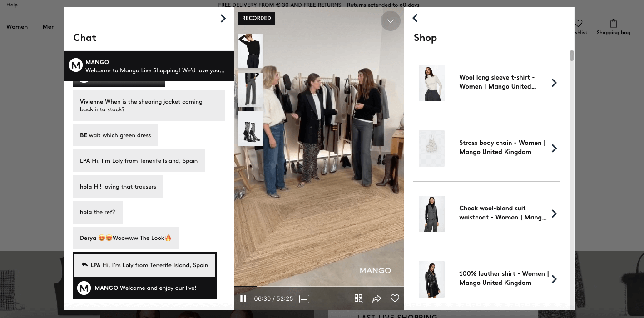Click Strass body chain product image
The width and height of the screenshot is (644, 318).
431,149
